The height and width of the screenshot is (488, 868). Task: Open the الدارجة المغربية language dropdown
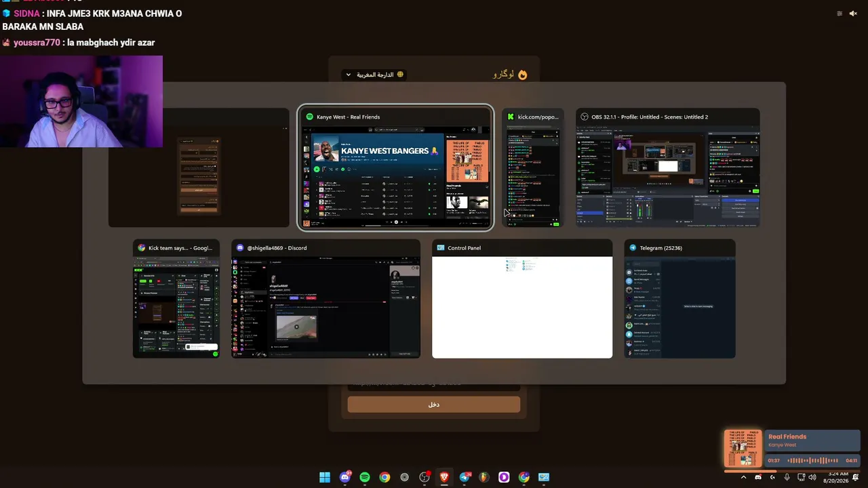pyautogui.click(x=374, y=75)
